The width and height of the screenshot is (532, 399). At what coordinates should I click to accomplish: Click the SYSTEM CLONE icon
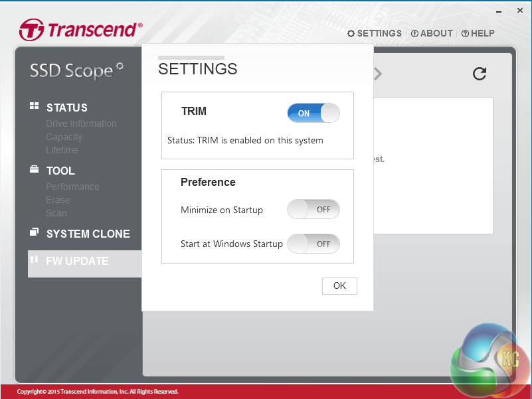click(34, 232)
